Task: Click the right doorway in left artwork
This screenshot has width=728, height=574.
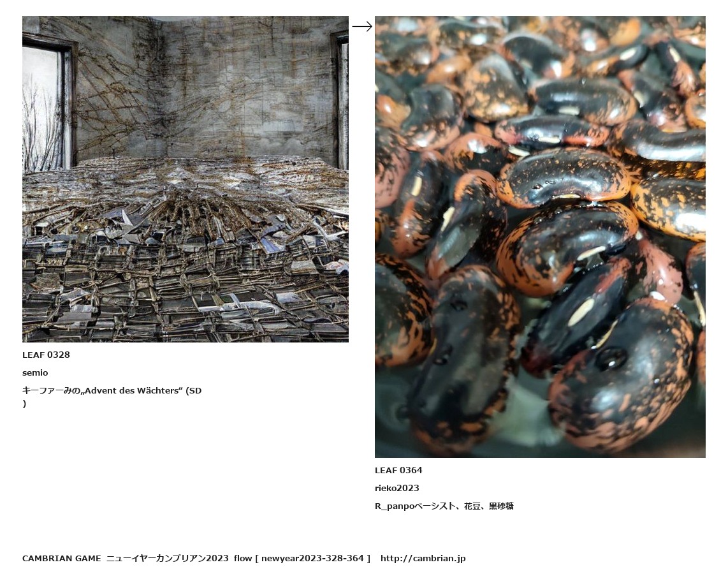Action: point(340,100)
